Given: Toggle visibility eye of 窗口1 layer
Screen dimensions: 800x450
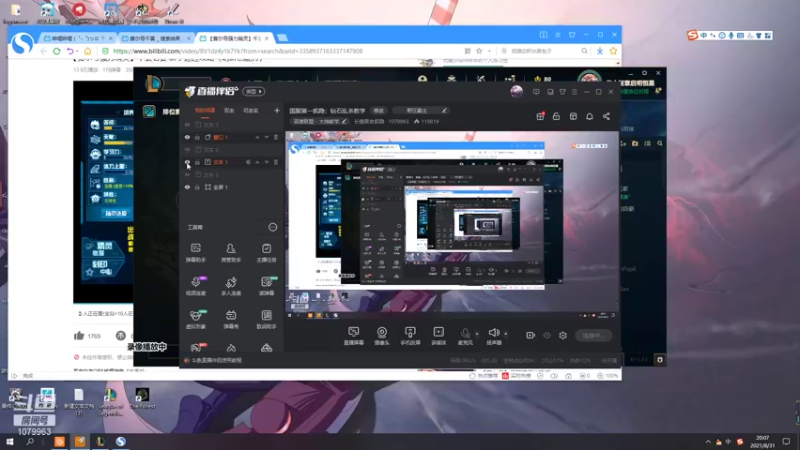Looking at the screenshot, I should 187,137.
